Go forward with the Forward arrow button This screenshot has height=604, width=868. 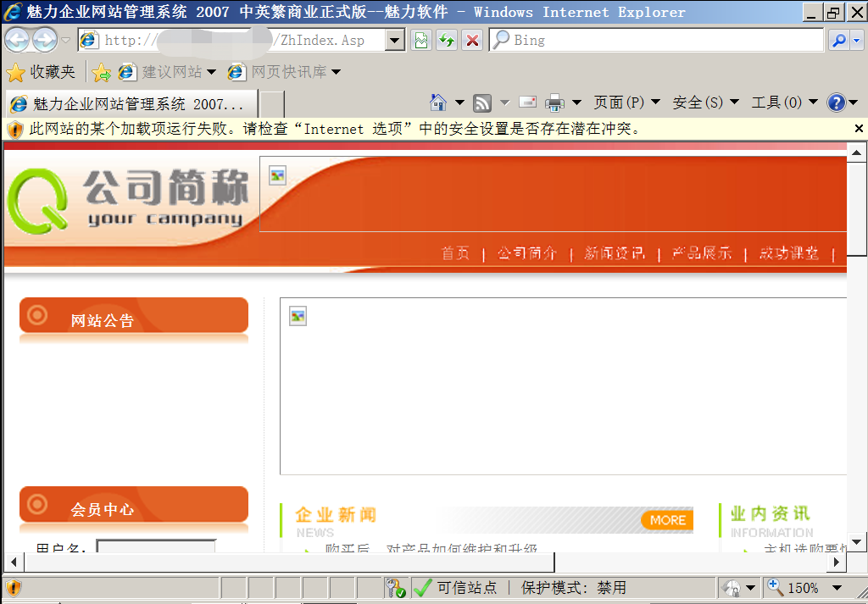click(x=45, y=40)
